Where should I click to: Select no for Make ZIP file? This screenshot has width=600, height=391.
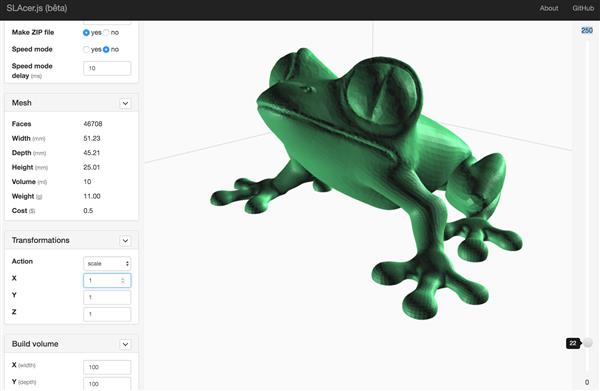106,33
